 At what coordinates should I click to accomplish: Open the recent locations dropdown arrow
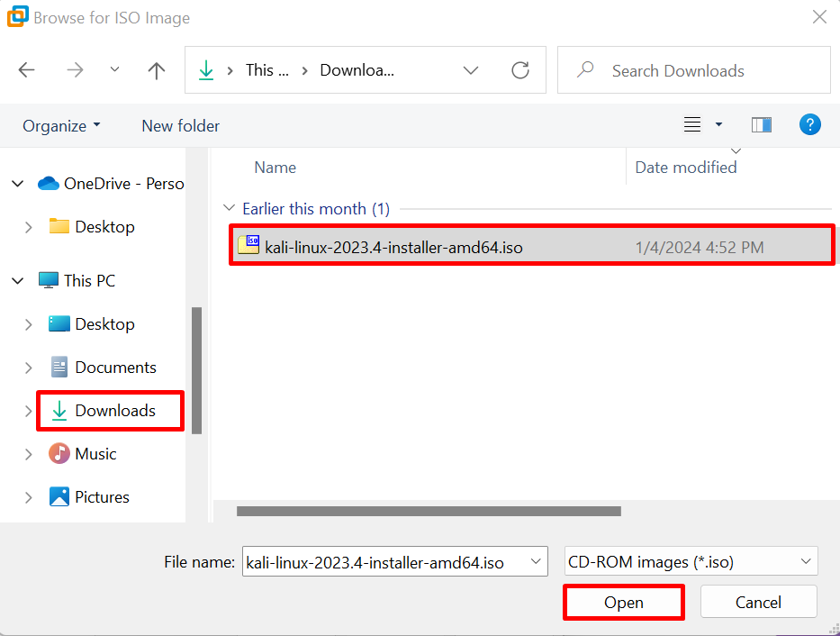[114, 69]
